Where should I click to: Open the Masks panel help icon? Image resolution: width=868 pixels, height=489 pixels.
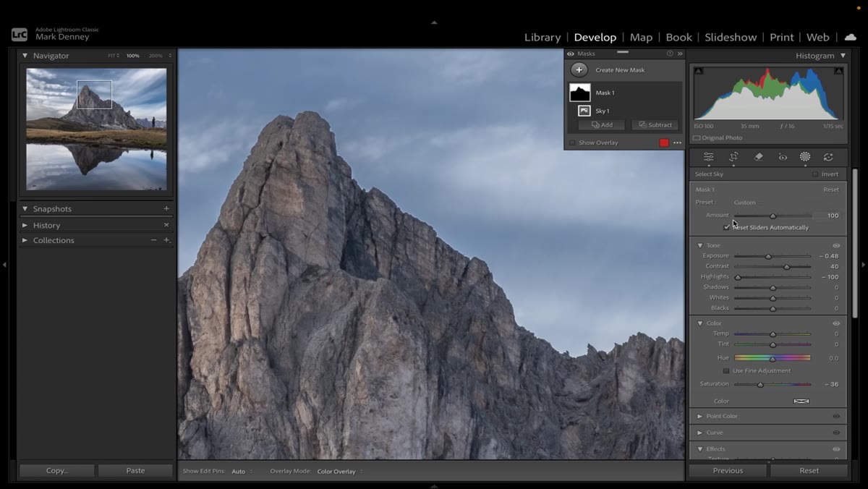tap(670, 54)
